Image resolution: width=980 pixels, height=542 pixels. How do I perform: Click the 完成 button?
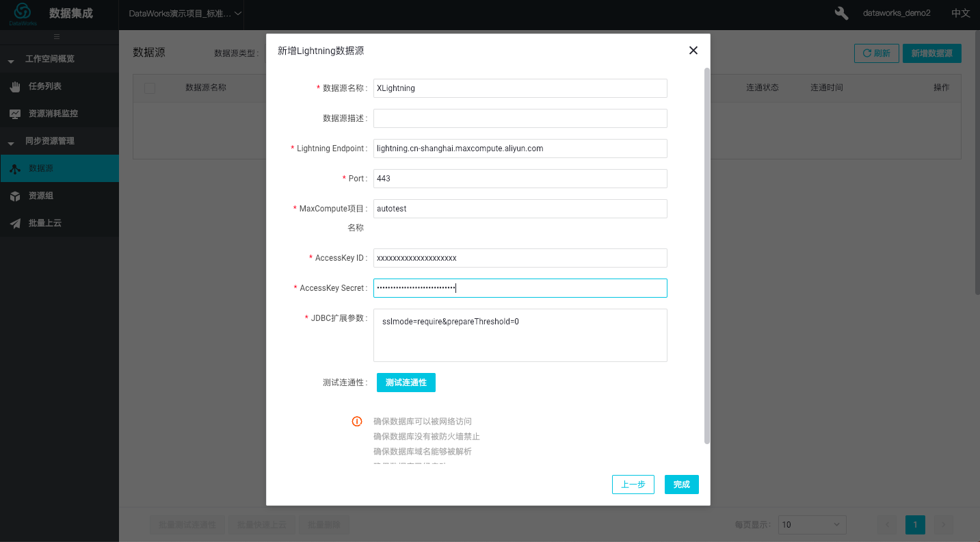[x=682, y=485]
